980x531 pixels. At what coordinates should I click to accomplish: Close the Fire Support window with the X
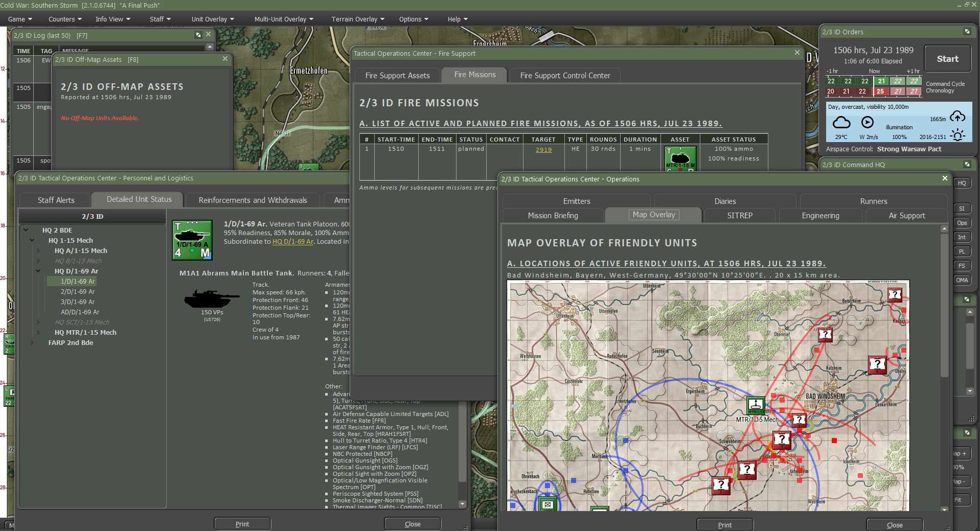[x=797, y=53]
